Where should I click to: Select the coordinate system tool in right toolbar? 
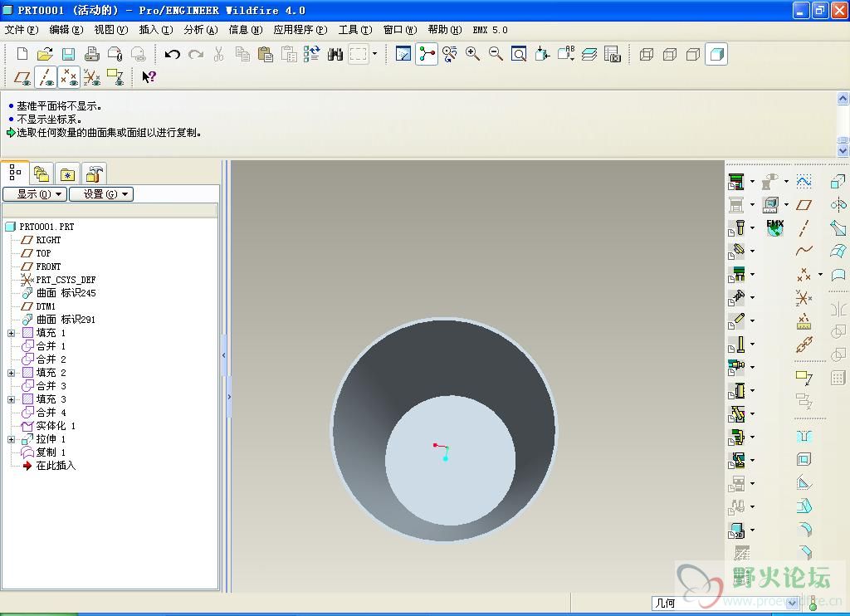point(804,298)
